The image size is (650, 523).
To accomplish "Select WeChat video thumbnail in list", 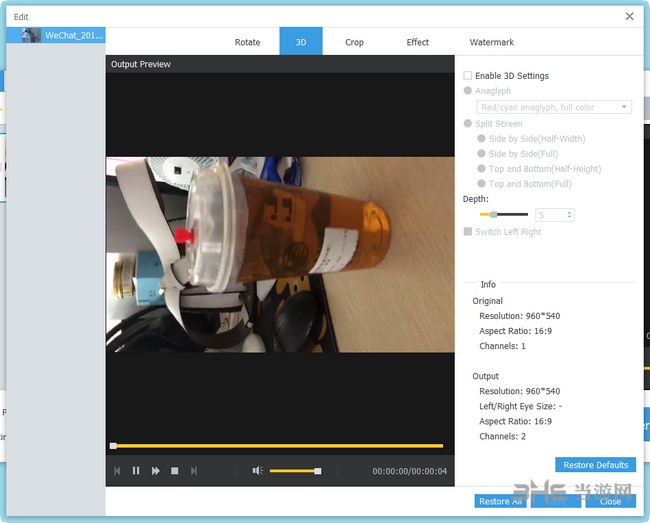I will pyautogui.click(x=31, y=35).
